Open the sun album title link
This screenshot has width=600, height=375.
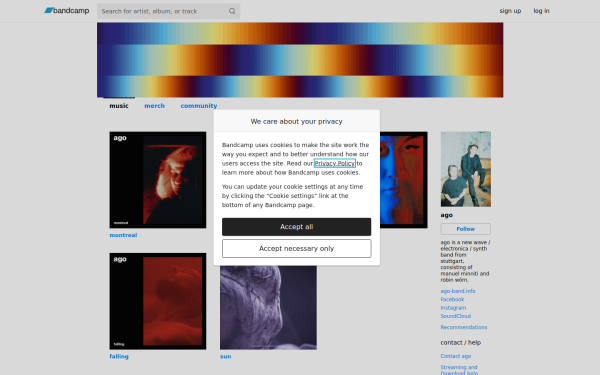pos(225,356)
